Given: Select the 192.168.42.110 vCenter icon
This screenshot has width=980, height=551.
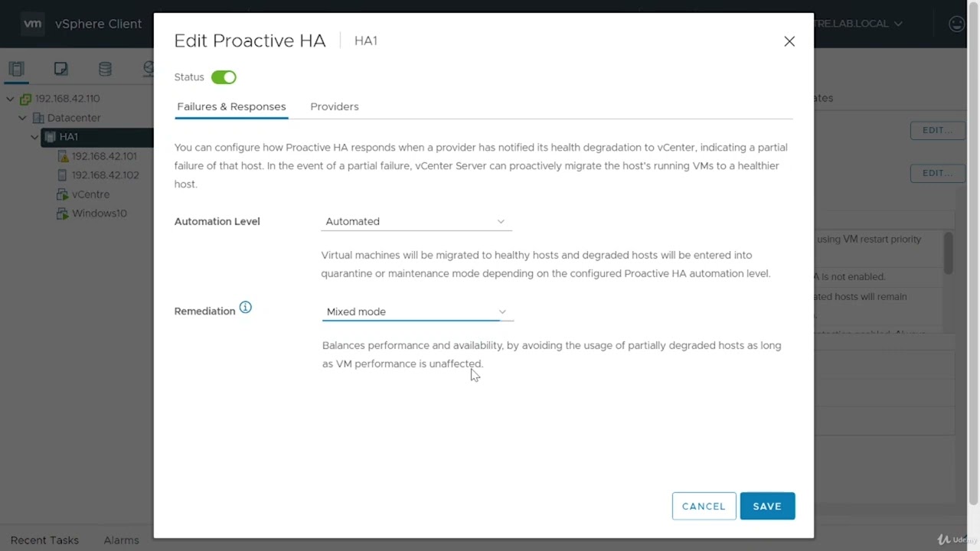Looking at the screenshot, I should coord(25,99).
